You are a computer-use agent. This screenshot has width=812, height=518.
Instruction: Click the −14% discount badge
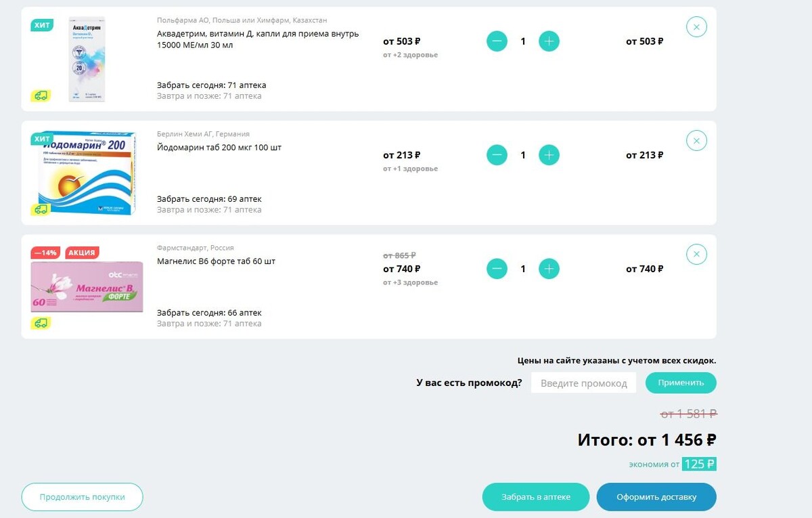(x=46, y=252)
